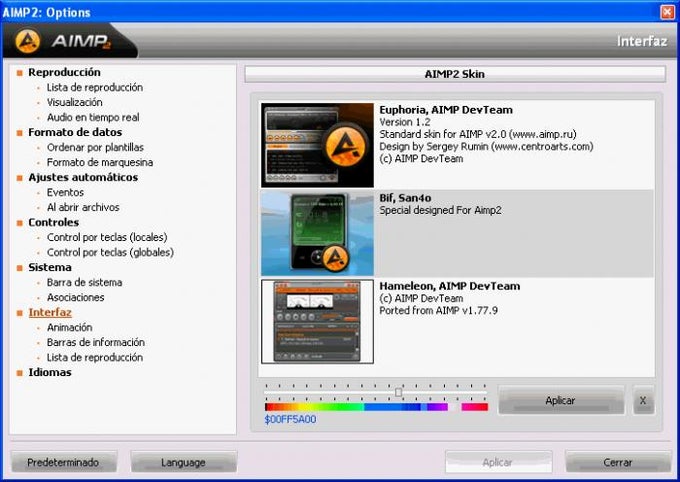The width and height of the screenshot is (680, 482).
Task: Open Al abrir archivos settings
Action: tap(83, 207)
